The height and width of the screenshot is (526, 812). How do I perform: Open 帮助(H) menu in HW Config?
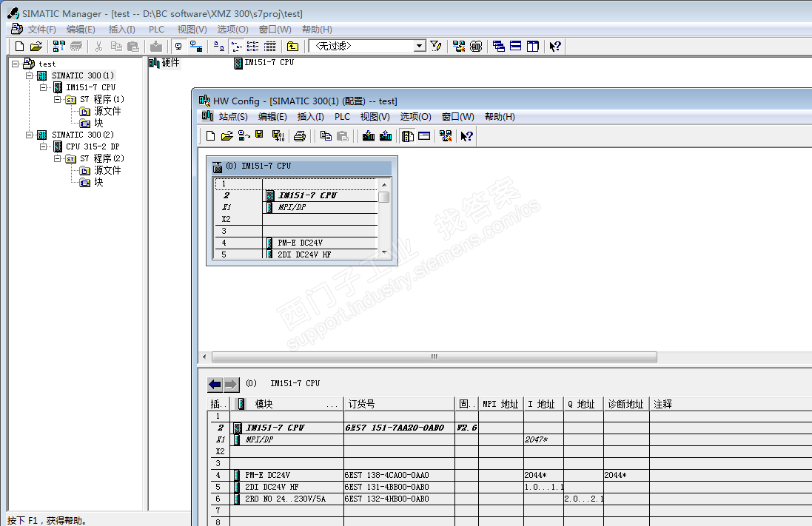(x=500, y=116)
